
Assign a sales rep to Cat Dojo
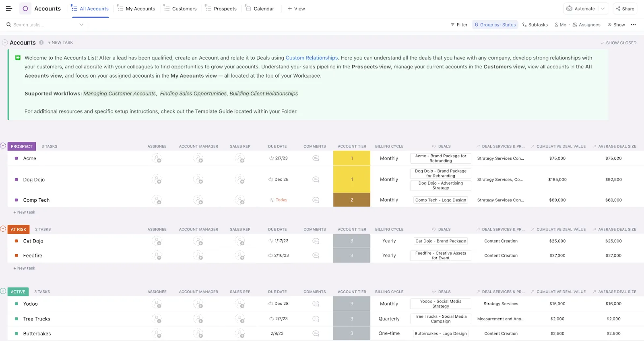(x=240, y=241)
